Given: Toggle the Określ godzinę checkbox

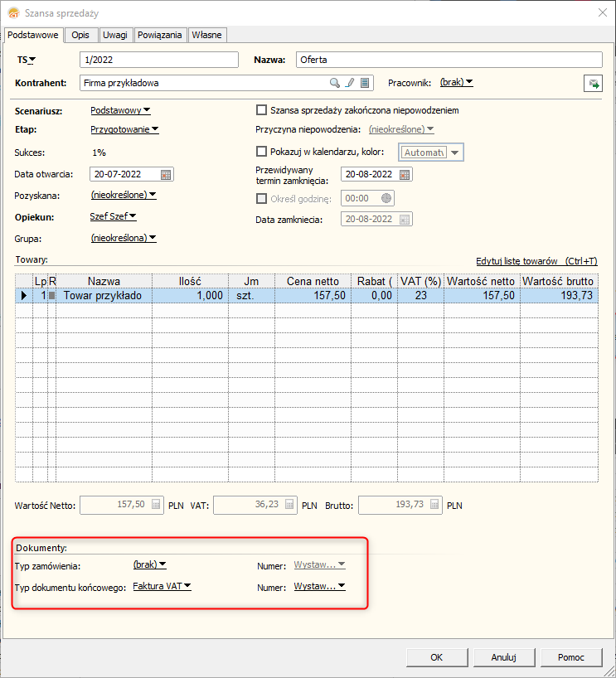Looking at the screenshot, I should coord(261,198).
